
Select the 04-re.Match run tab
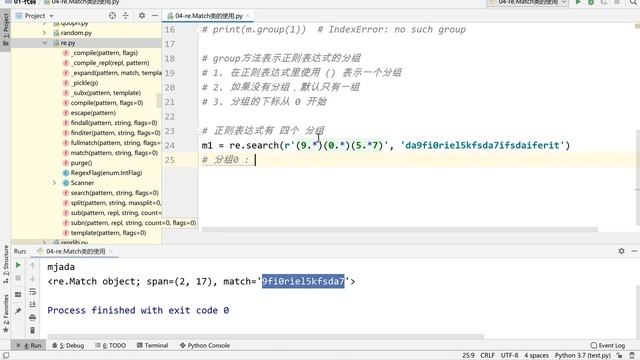pos(75,251)
